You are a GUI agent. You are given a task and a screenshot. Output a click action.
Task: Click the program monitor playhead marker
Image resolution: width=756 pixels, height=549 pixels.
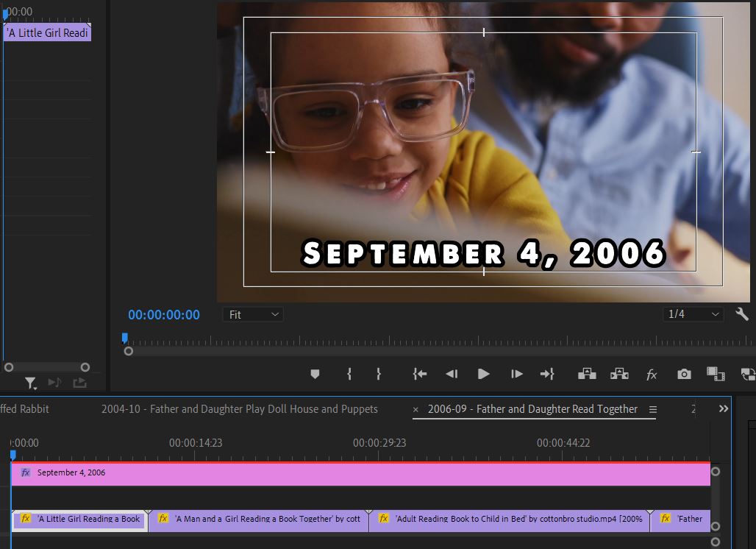tap(125, 338)
